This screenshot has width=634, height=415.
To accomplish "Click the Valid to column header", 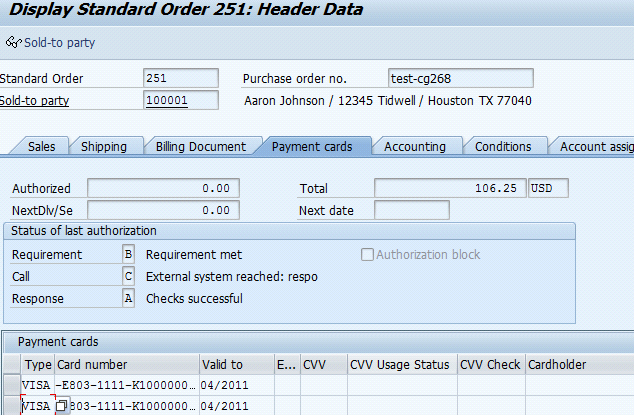I will coord(222,365).
